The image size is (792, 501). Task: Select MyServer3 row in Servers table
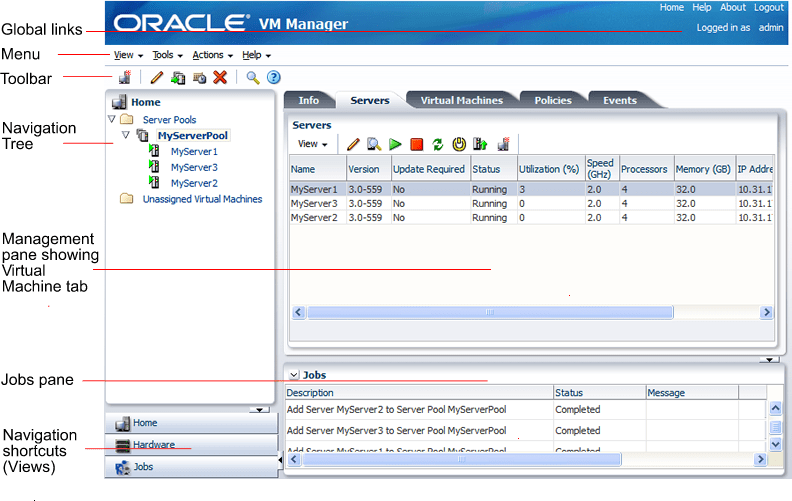[x=532, y=204]
